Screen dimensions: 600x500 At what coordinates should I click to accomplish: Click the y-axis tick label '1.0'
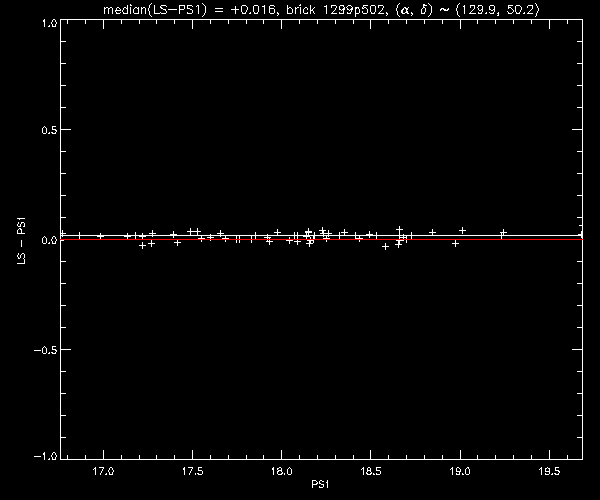pos(49,23)
